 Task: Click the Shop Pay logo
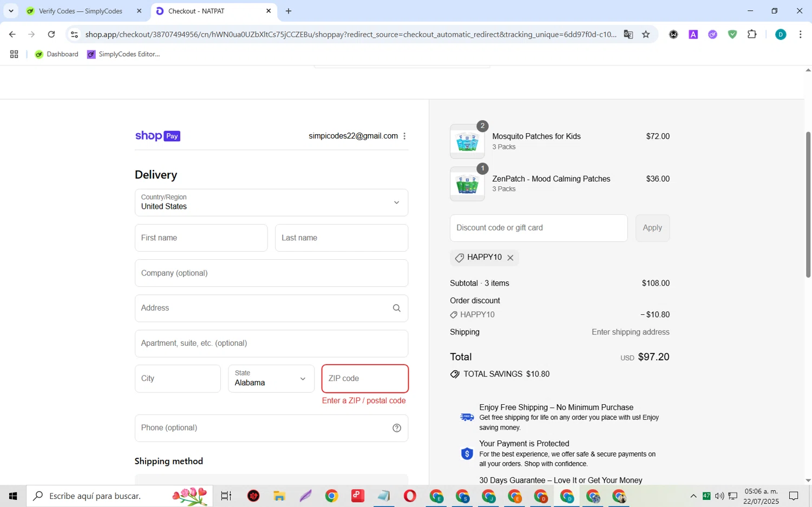click(158, 136)
